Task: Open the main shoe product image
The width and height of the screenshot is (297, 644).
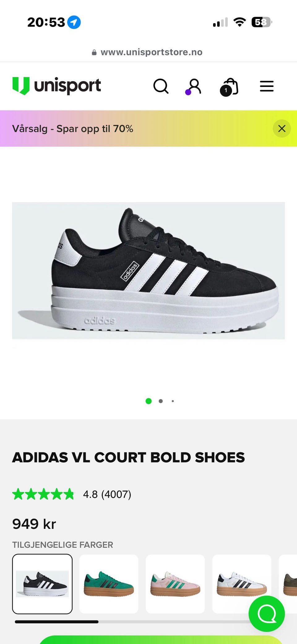Action: (x=148, y=271)
